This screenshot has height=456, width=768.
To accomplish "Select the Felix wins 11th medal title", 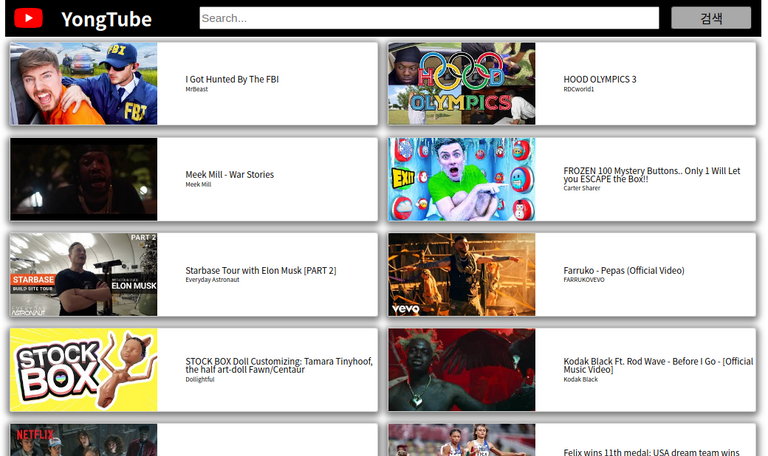I will tap(651, 452).
